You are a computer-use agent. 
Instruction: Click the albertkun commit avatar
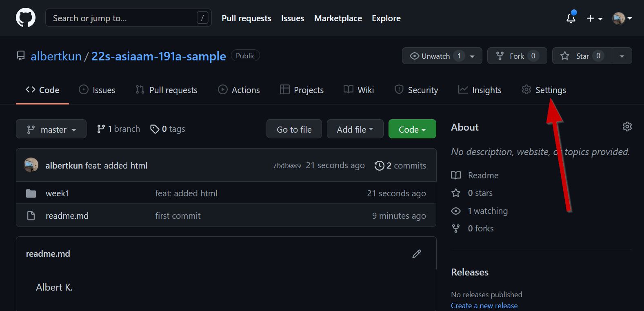click(x=31, y=165)
